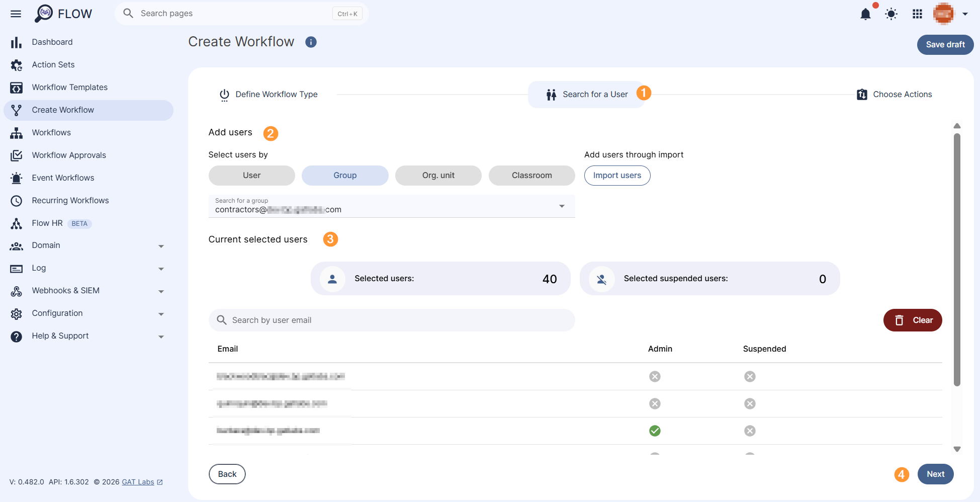Open the hamburger navigation menu

16,14
